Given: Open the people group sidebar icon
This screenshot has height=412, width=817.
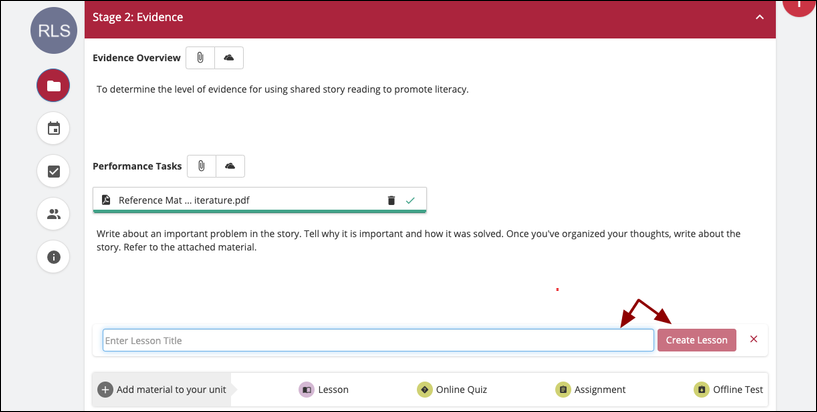Looking at the screenshot, I should pos(53,214).
